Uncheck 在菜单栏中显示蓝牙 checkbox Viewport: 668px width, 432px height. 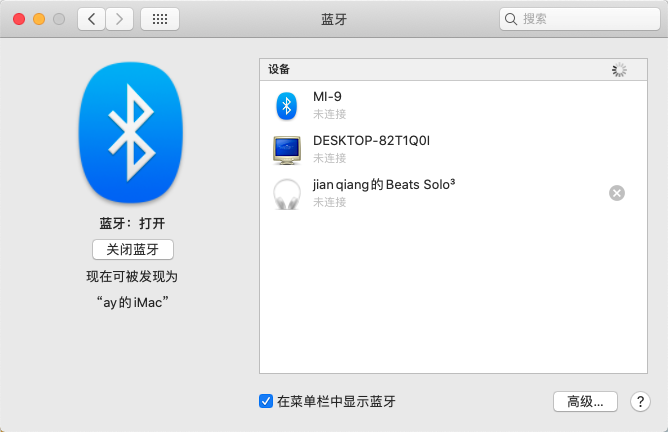click(x=266, y=401)
